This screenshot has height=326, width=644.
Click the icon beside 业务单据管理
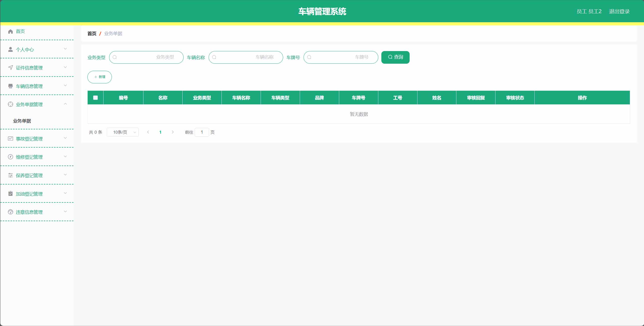(x=10, y=104)
